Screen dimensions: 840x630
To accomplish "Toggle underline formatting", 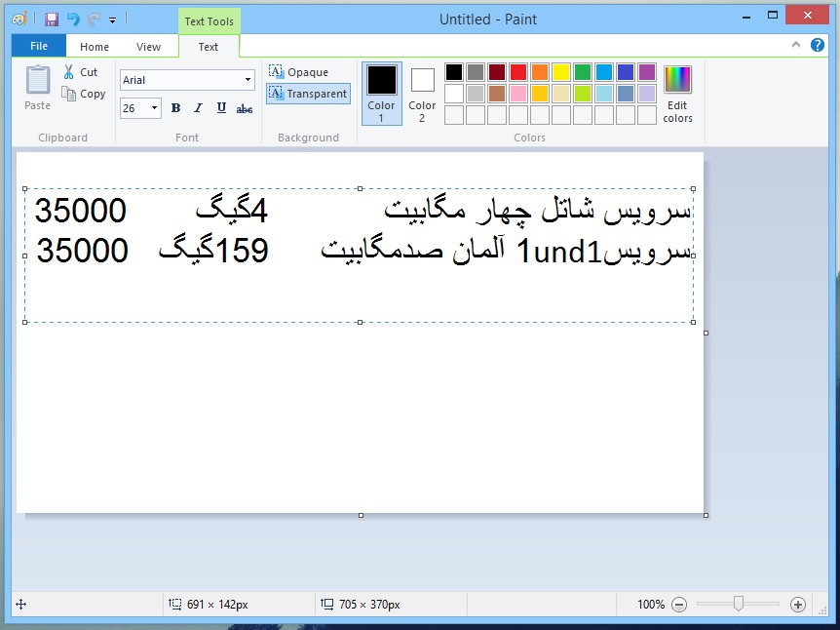I will pyautogui.click(x=221, y=108).
